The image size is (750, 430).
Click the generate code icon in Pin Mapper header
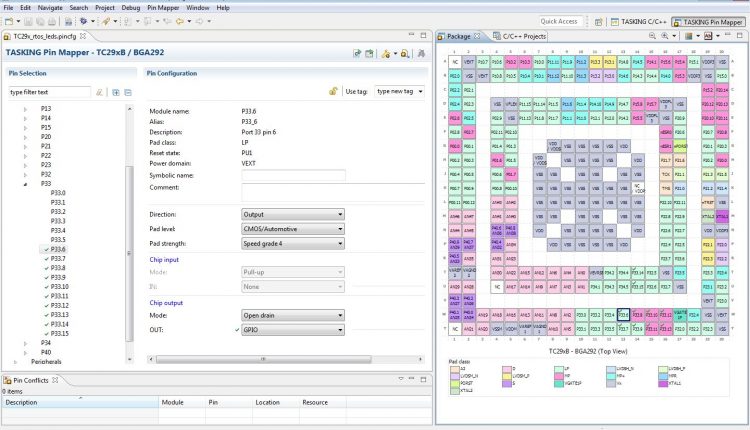tap(369, 54)
